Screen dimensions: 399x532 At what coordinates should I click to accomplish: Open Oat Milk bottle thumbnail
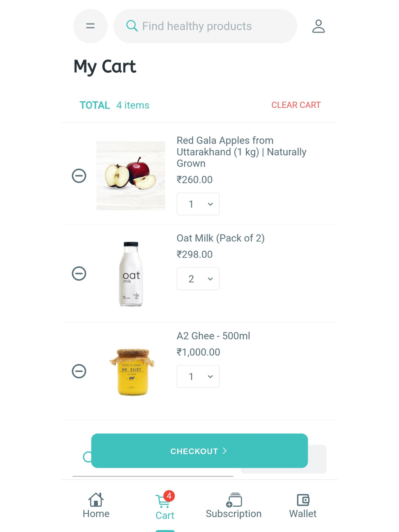coord(131,274)
